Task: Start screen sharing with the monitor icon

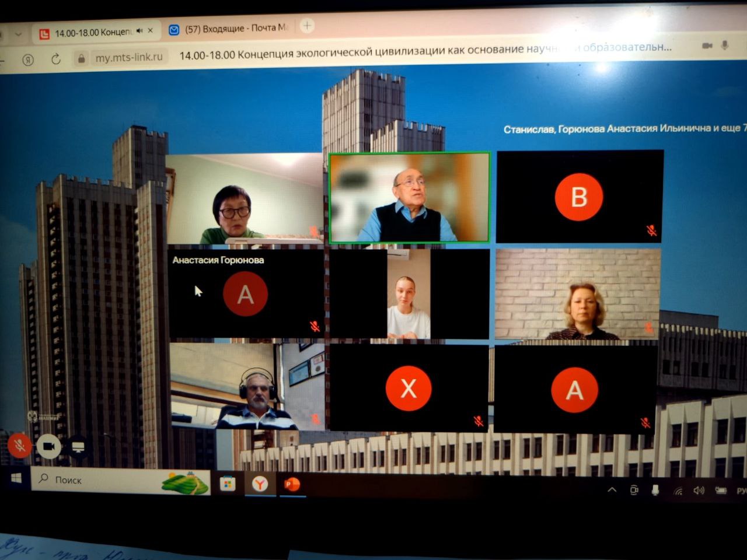Action: (78, 447)
